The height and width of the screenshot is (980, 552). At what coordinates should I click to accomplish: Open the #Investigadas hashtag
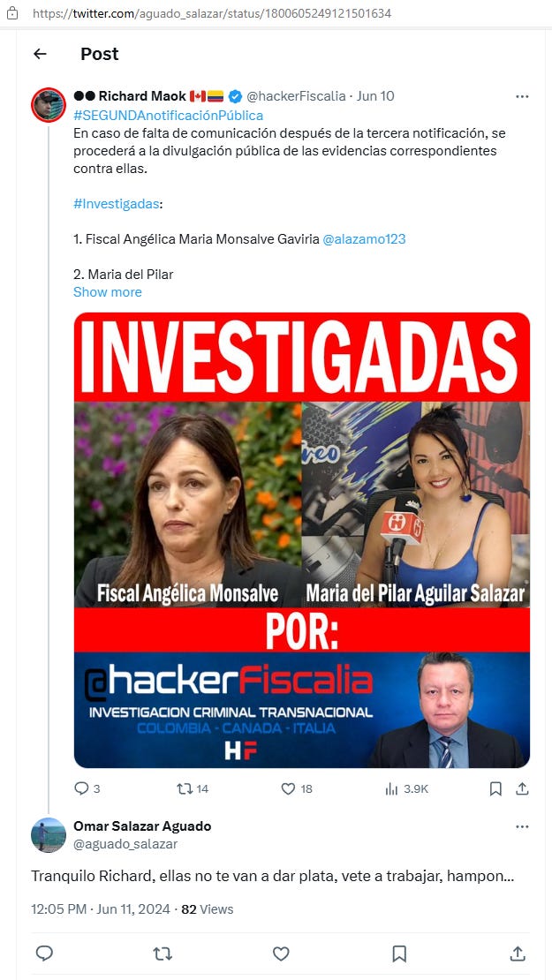click(x=117, y=204)
